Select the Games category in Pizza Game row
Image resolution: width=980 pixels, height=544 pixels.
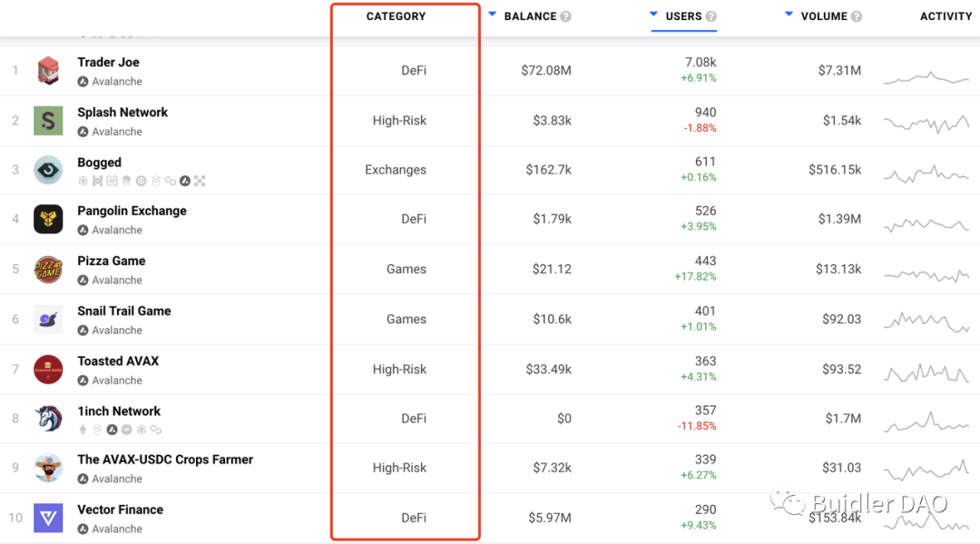(x=407, y=269)
